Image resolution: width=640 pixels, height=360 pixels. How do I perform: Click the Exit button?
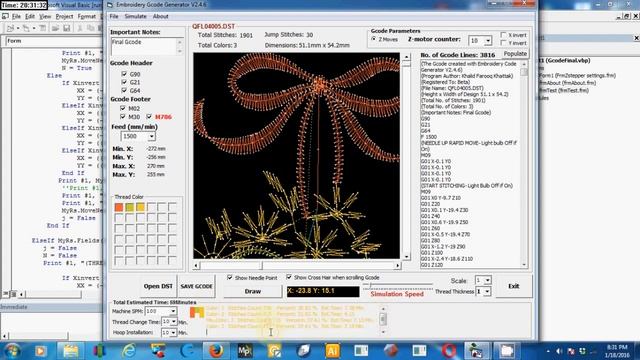point(513,286)
